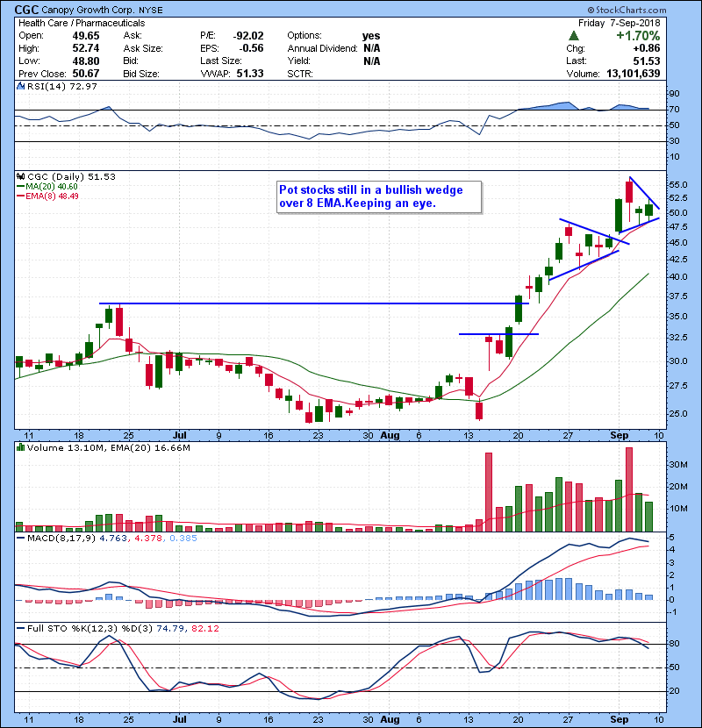Click the MACD histogram value 0.385
This screenshot has height=728, width=702.
(183, 539)
